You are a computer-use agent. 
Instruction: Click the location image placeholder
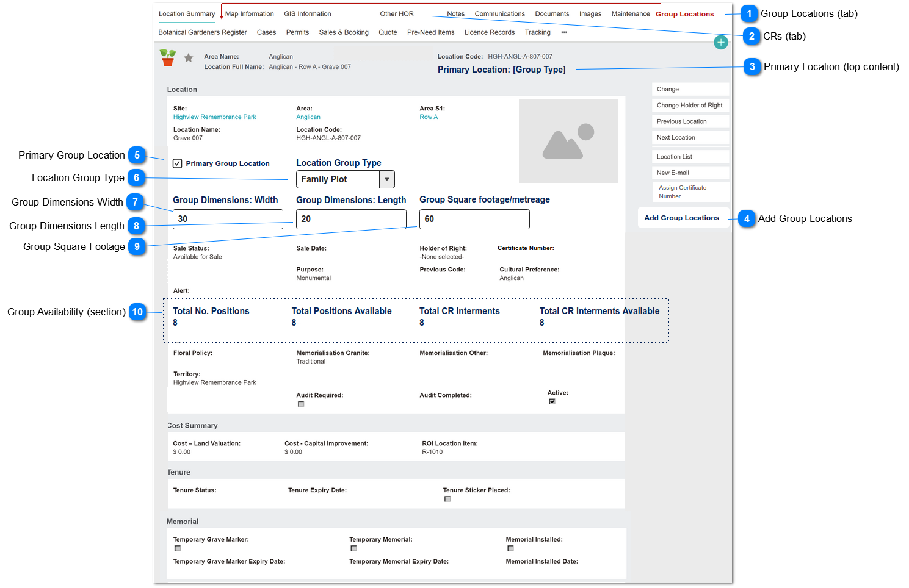click(x=568, y=141)
